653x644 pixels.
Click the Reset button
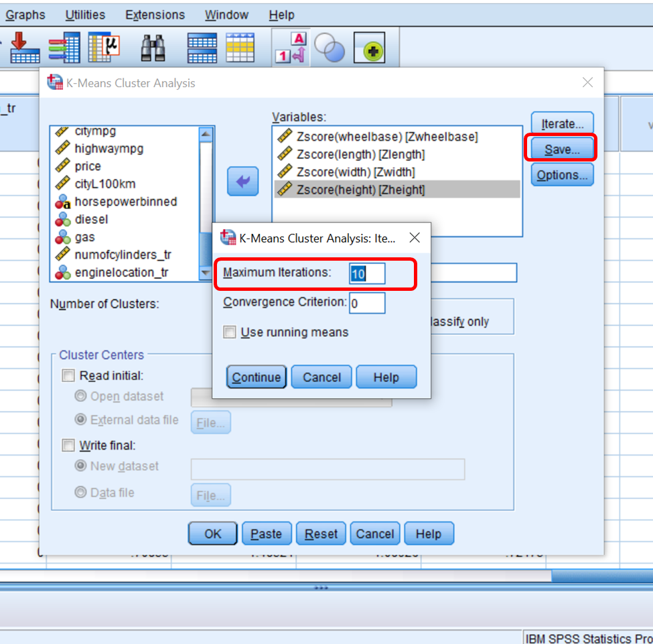[x=320, y=533]
